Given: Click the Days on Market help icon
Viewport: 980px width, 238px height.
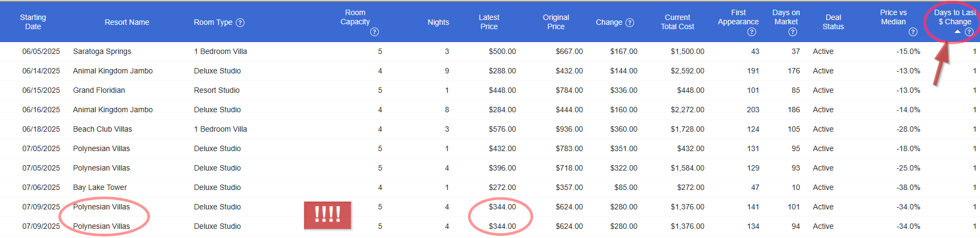Looking at the screenshot, I should tap(793, 32).
